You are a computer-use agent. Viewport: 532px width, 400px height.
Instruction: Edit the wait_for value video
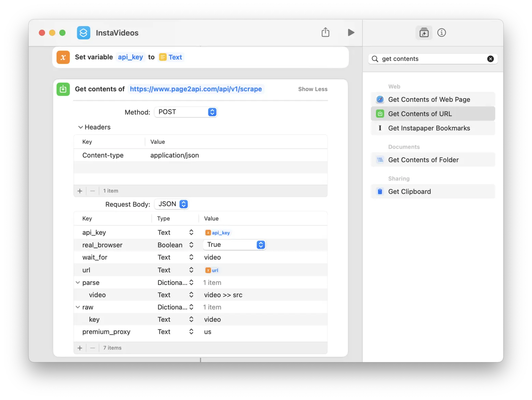coord(212,257)
